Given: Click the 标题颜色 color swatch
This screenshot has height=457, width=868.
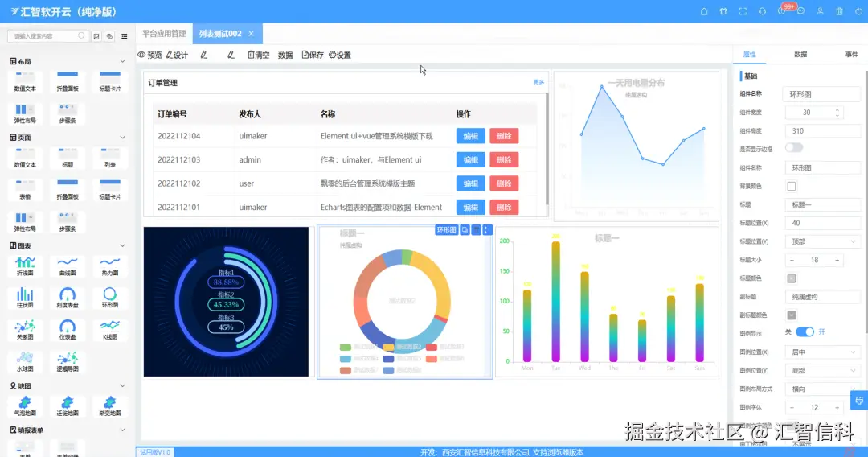Looking at the screenshot, I should click(x=792, y=278).
